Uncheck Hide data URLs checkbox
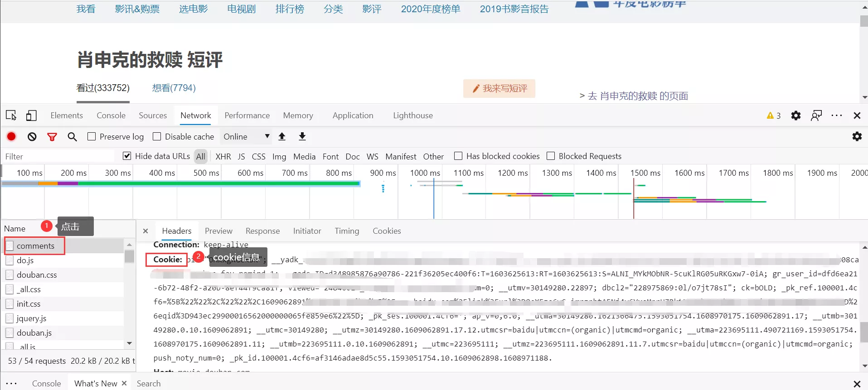 tap(127, 156)
